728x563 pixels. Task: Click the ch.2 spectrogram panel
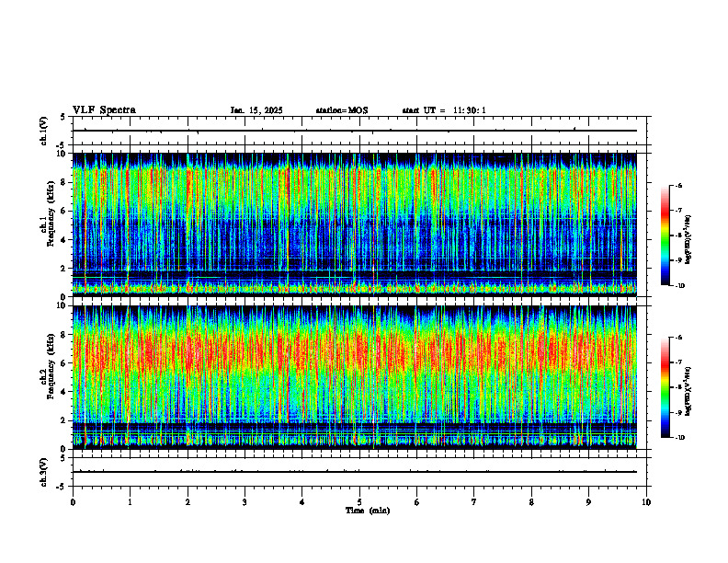coord(355,377)
